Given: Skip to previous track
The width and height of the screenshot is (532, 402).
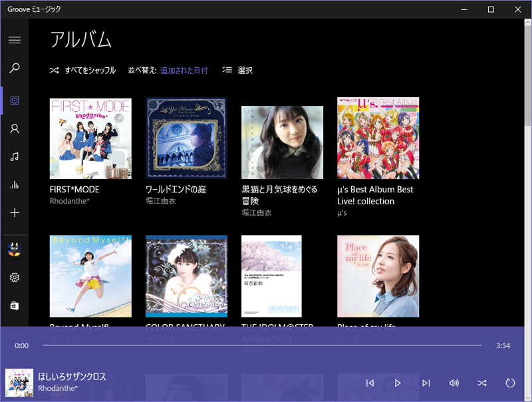Looking at the screenshot, I should click(x=370, y=383).
